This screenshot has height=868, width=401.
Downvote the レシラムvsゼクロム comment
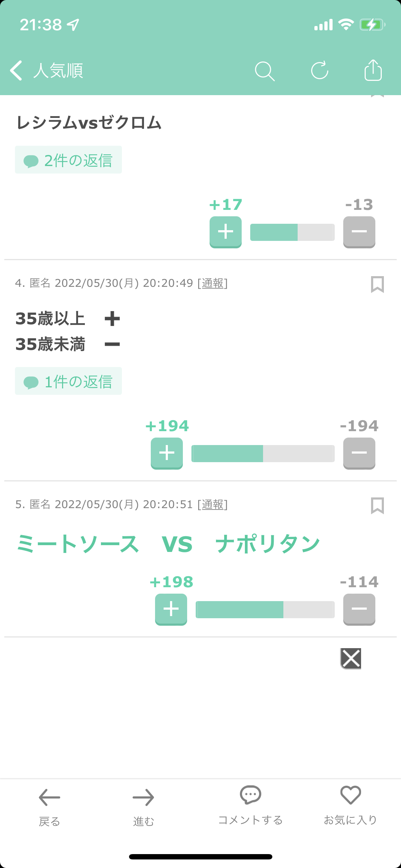359,232
